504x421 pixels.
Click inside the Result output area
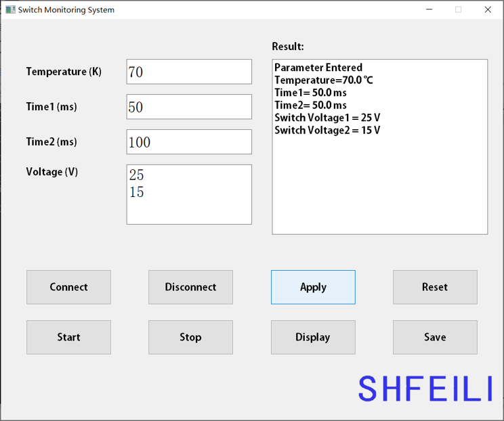379,183
